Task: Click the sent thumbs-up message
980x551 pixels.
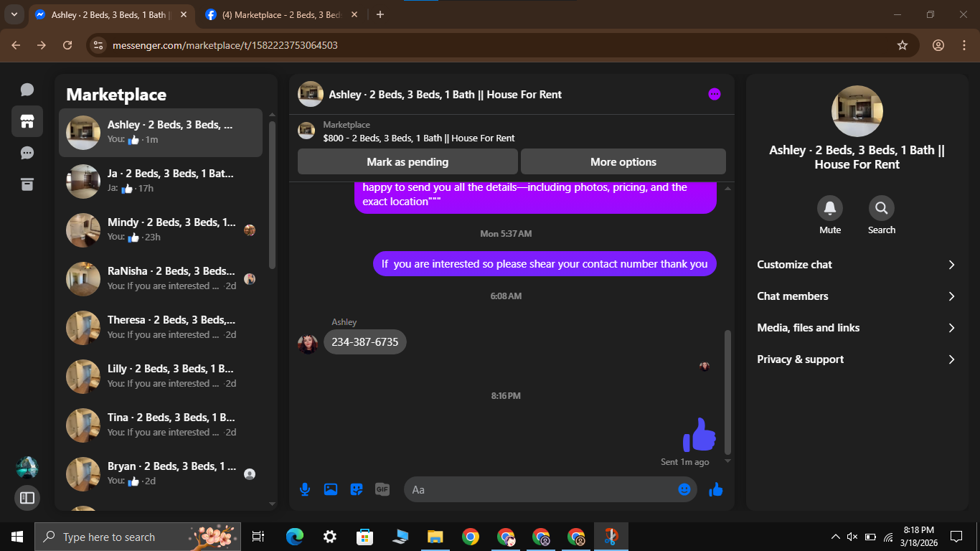Action: 699,434
